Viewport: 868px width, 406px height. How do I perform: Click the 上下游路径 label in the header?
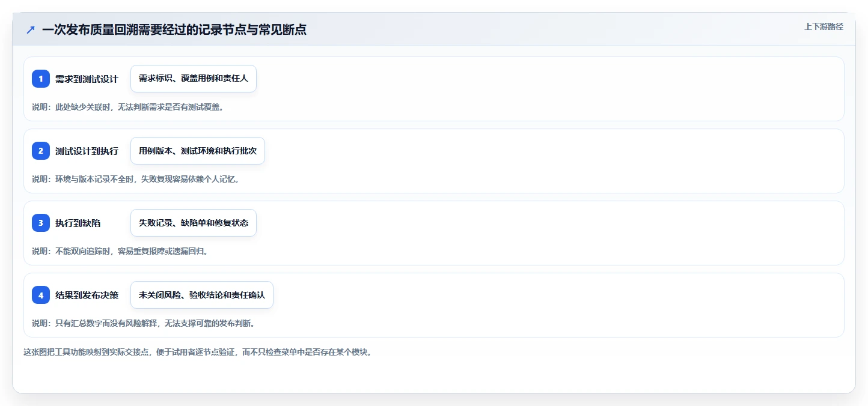click(824, 26)
